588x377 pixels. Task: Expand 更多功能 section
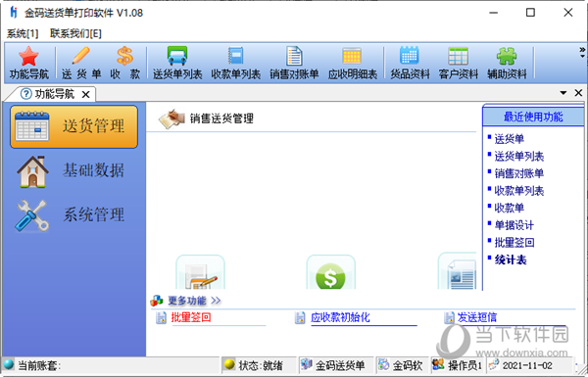pos(194,301)
